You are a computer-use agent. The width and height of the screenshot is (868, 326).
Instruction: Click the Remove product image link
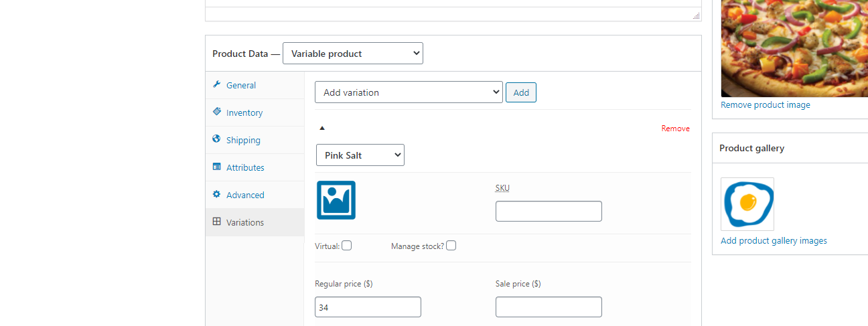(766, 105)
